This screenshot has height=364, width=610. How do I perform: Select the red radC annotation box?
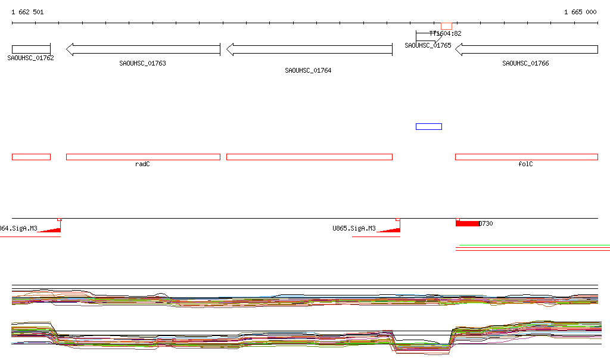click(143, 157)
